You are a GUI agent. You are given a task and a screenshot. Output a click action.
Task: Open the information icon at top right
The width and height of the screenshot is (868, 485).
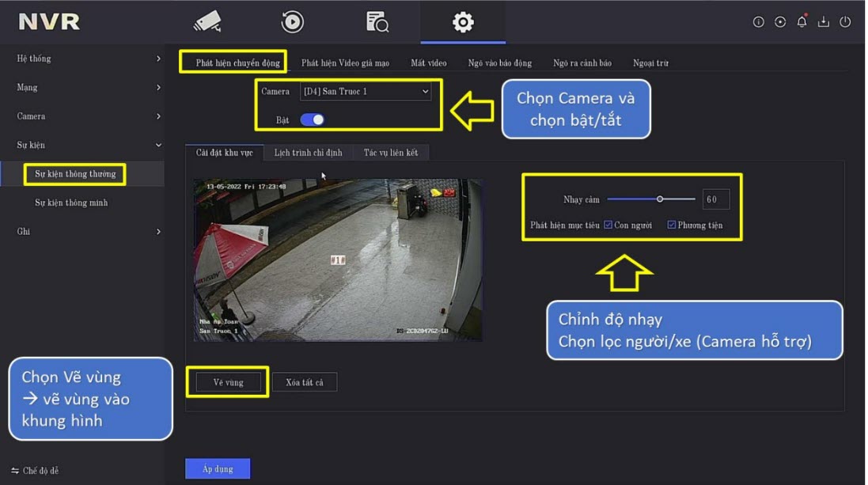758,22
